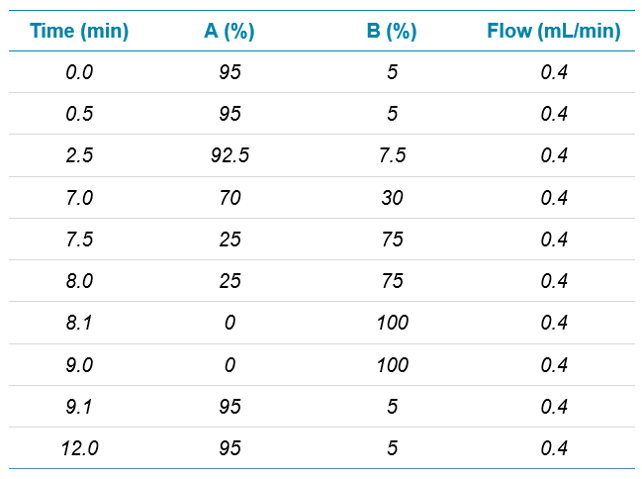The height and width of the screenshot is (479, 642).
Task: Click the 2.5 time cell
Action: [x=79, y=156]
